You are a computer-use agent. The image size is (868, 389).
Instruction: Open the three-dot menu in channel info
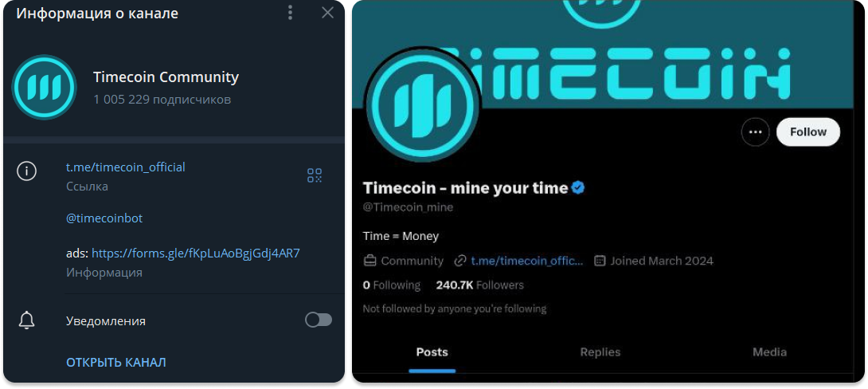291,13
